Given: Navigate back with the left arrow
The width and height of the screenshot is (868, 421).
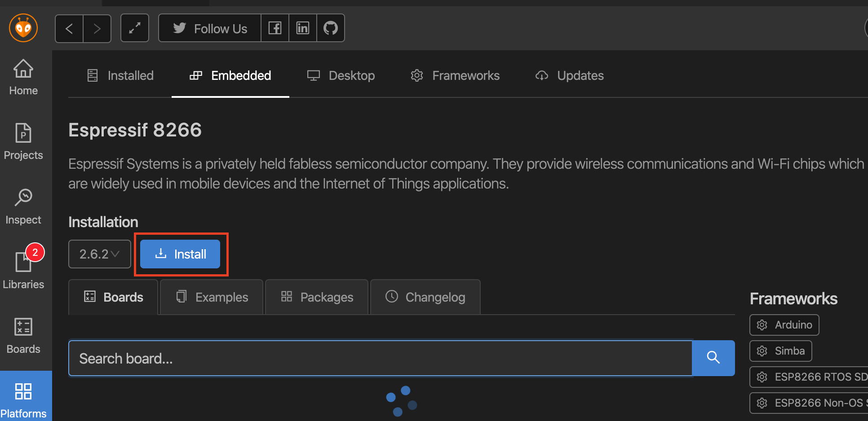Looking at the screenshot, I should [x=69, y=29].
